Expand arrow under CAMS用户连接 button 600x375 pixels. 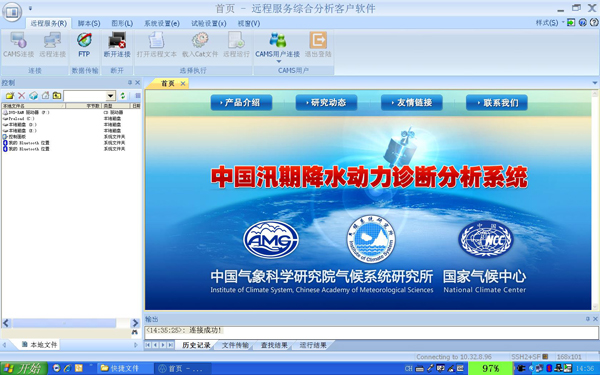279,62
